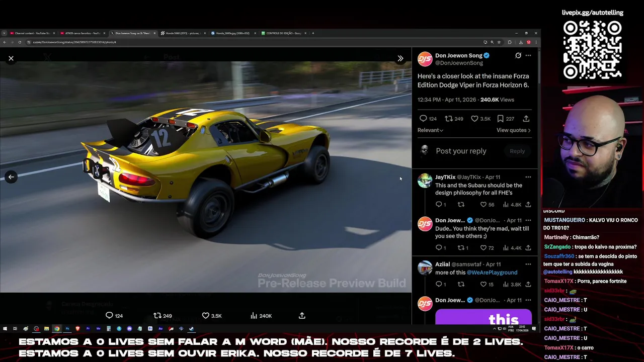This screenshot has width=644, height=362.
Task: Open the @DonJoewonSong handle link
Action: coord(459,63)
